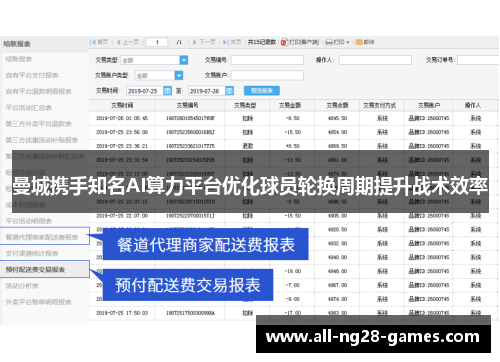The image size is (500, 362).
Task: Open 平台活动明细表 in sidebar
Action: pos(28,221)
